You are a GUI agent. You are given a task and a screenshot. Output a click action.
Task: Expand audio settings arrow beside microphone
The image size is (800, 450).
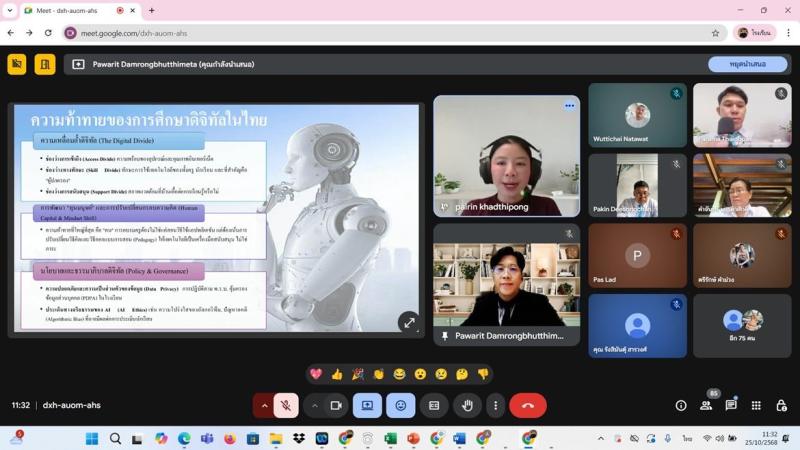tap(265, 405)
